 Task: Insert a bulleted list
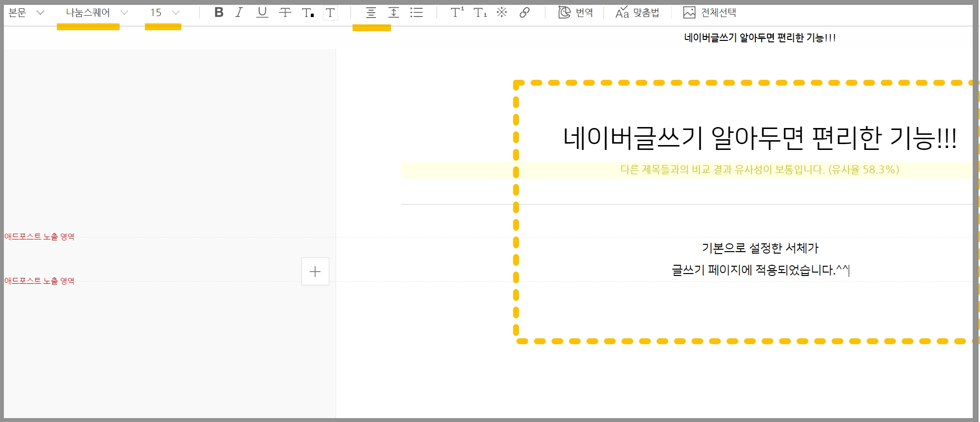(x=416, y=13)
